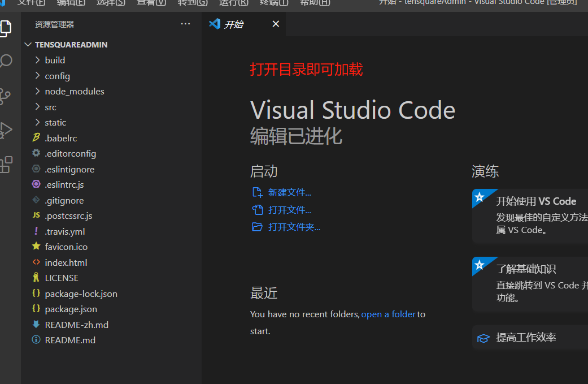
Task: Expand the src folder
Action: (x=37, y=107)
